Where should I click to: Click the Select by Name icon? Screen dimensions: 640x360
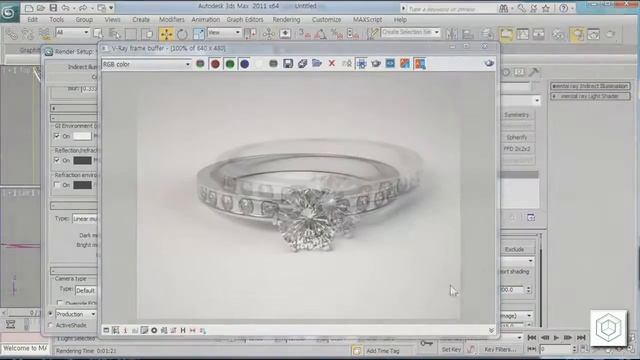point(115,34)
